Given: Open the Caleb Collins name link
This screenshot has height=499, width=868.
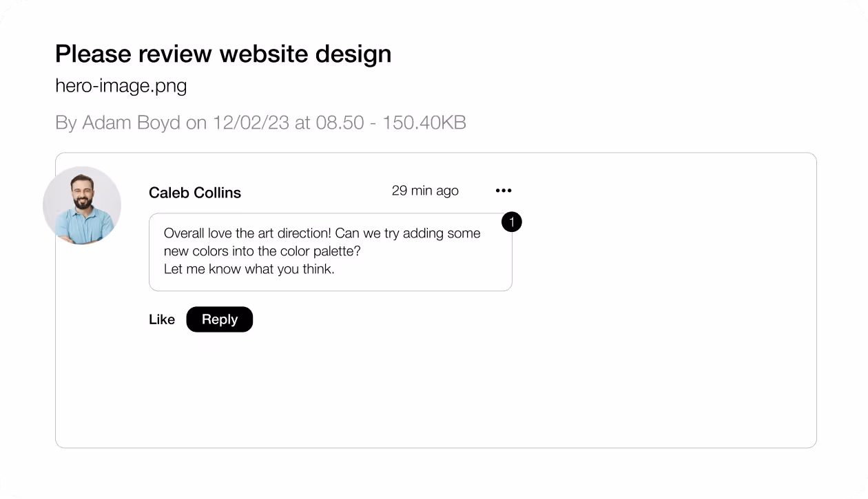Looking at the screenshot, I should tap(195, 193).
